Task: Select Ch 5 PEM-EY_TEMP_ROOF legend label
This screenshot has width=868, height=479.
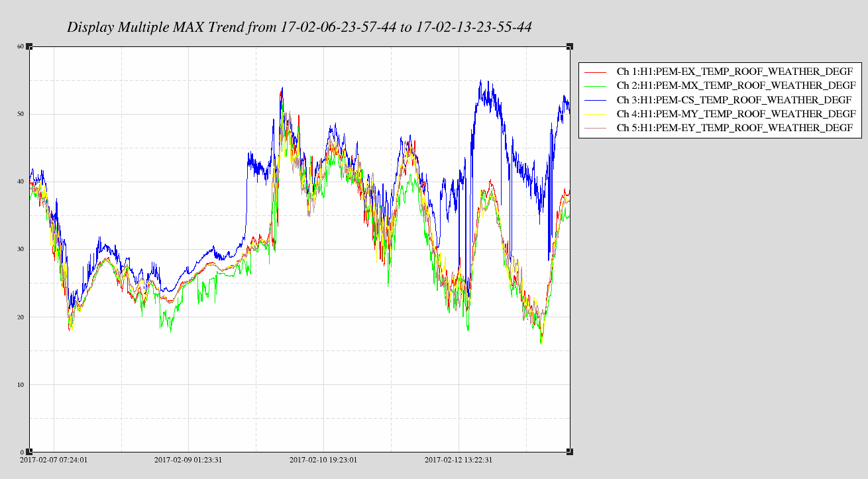Action: click(x=734, y=127)
